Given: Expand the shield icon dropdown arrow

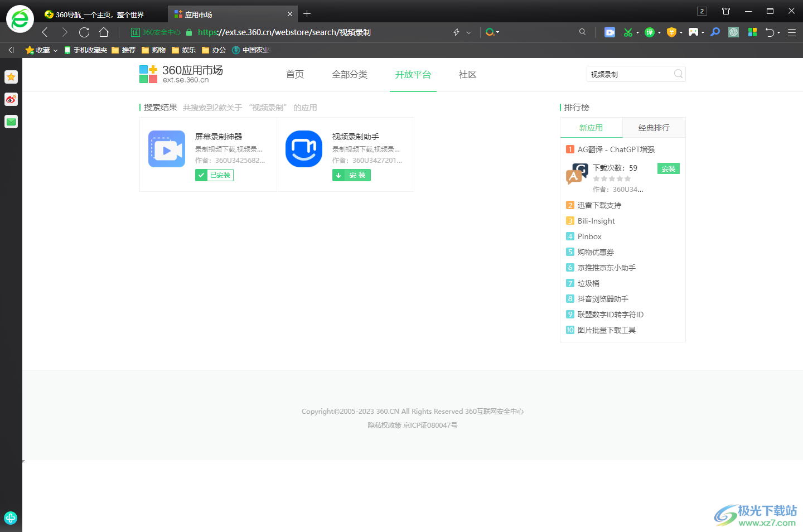Looking at the screenshot, I should click(x=681, y=32).
